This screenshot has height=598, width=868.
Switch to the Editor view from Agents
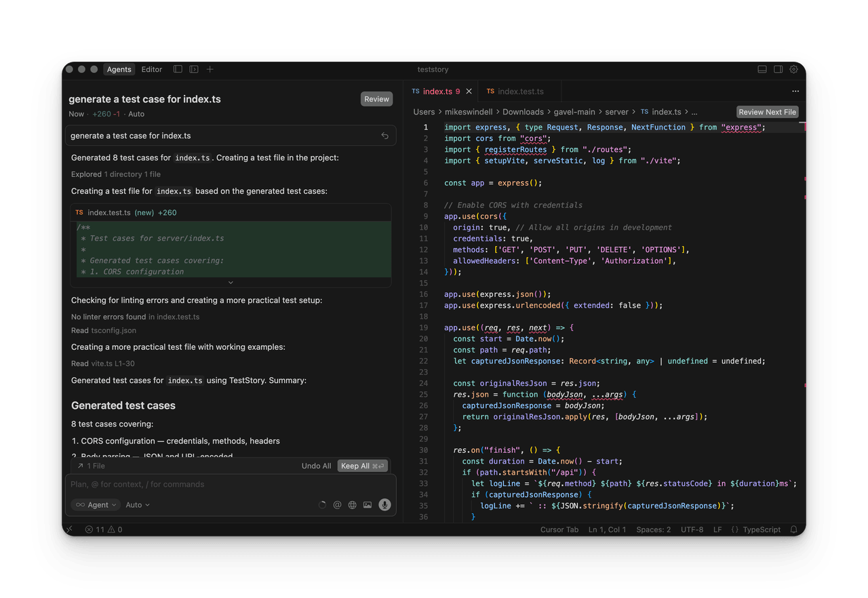click(151, 69)
